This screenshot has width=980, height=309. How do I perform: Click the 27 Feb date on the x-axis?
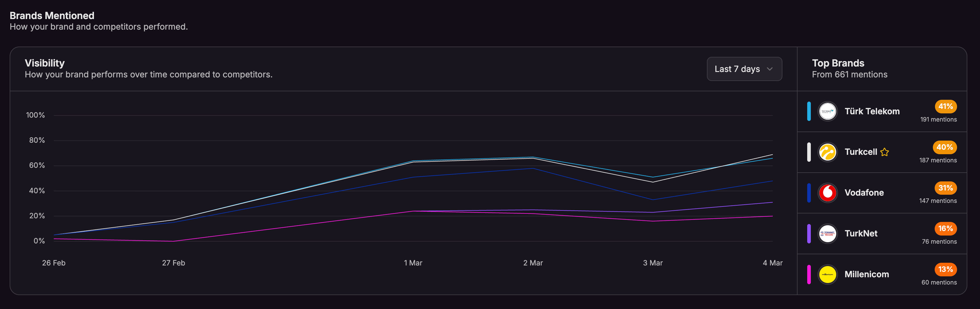pyautogui.click(x=173, y=263)
